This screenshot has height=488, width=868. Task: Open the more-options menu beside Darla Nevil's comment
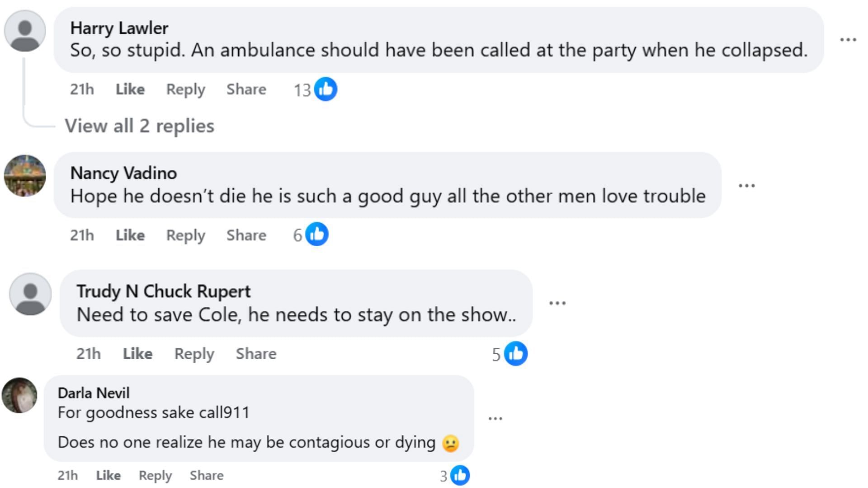[x=495, y=418]
